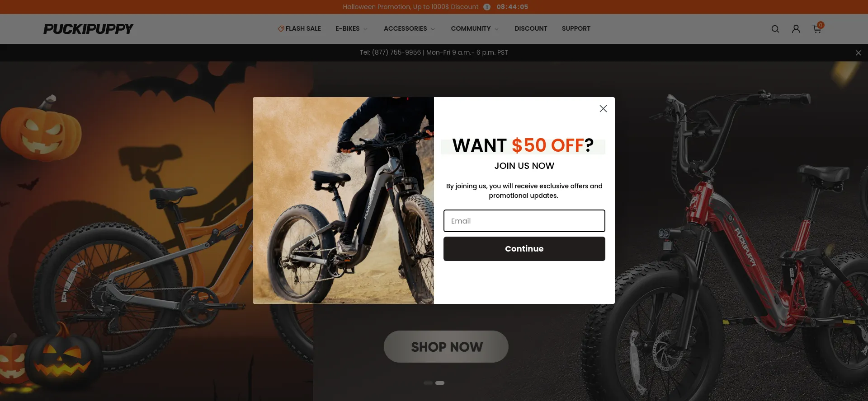Open the SUPPORT menu item
The height and width of the screenshot is (401, 868).
(576, 28)
